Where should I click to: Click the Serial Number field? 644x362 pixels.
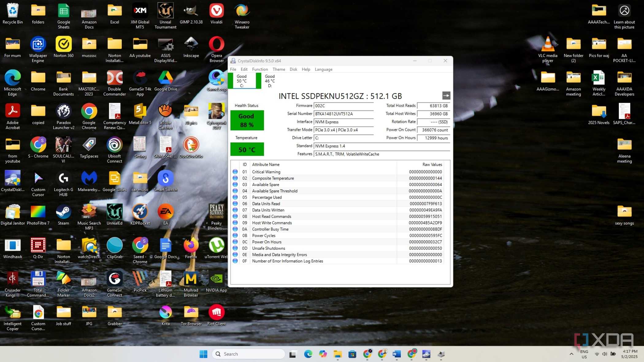click(x=343, y=114)
